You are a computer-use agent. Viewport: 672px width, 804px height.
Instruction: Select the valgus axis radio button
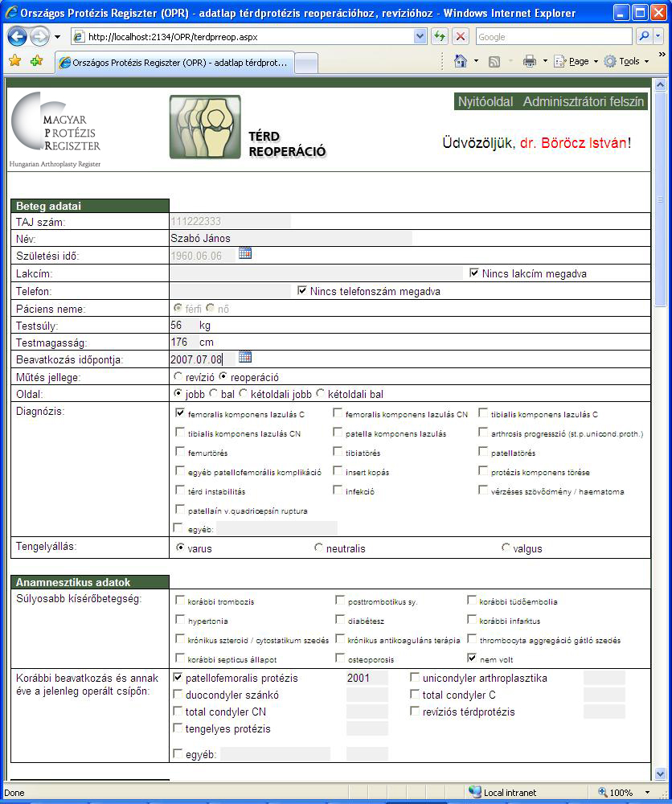point(506,548)
